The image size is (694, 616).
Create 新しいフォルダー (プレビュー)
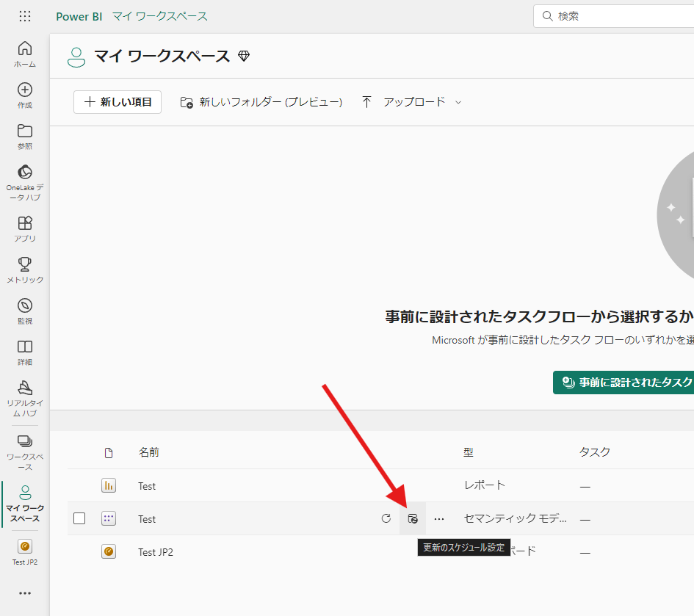261,102
